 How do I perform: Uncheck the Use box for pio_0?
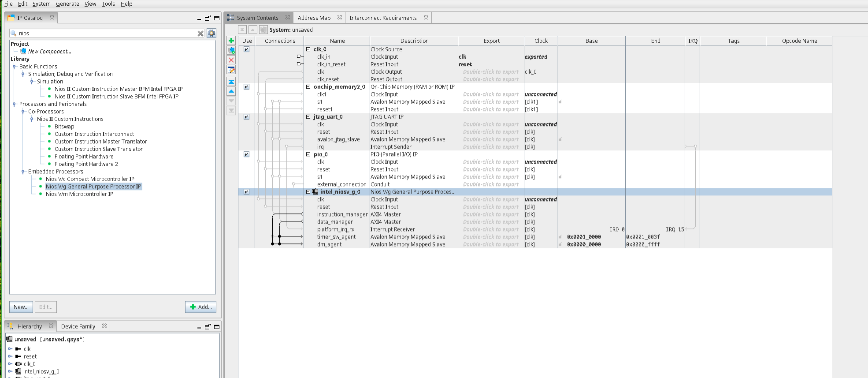(247, 154)
